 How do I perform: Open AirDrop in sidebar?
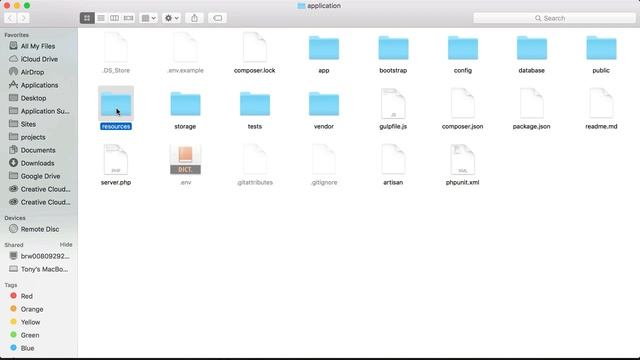[x=32, y=72]
